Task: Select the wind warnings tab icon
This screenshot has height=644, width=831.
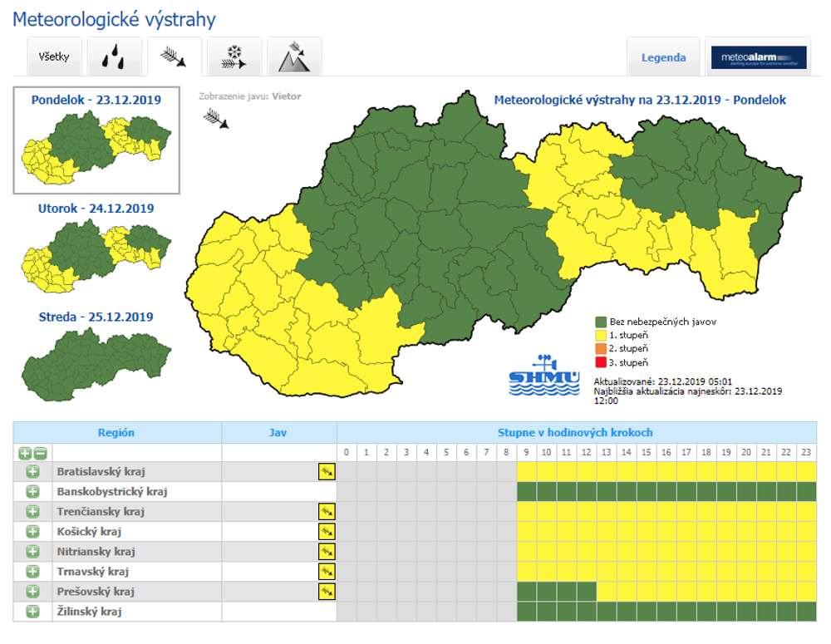Action: click(x=174, y=57)
